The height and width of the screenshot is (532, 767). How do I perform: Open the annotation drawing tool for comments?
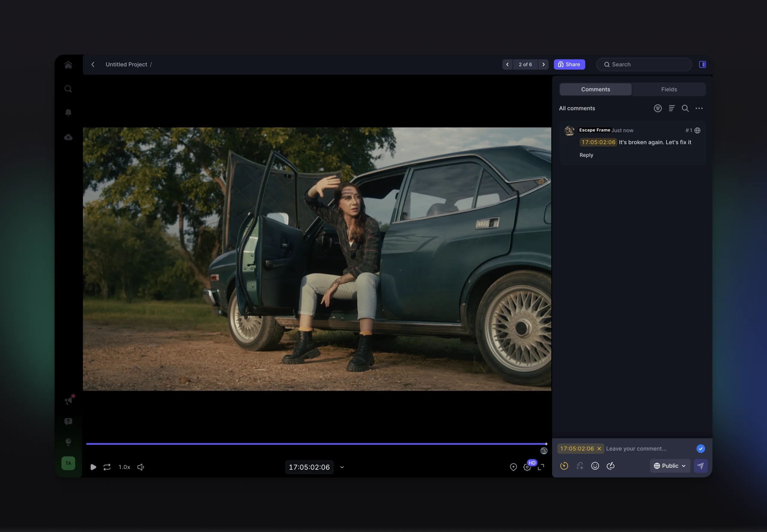611,466
